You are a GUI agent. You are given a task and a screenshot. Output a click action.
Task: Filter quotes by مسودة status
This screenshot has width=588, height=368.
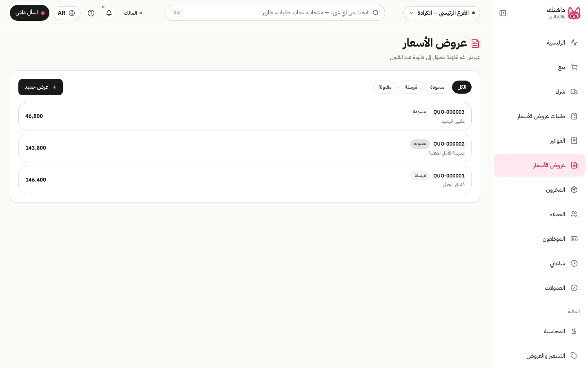(x=437, y=87)
